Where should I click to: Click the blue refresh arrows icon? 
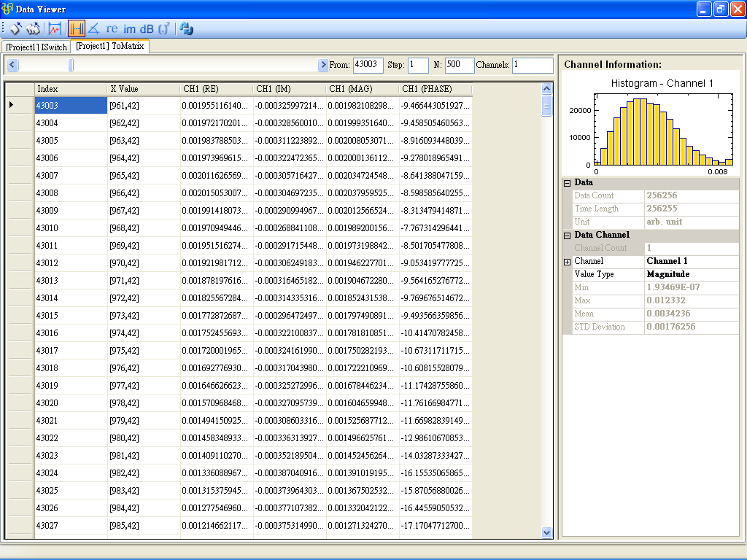(187, 28)
